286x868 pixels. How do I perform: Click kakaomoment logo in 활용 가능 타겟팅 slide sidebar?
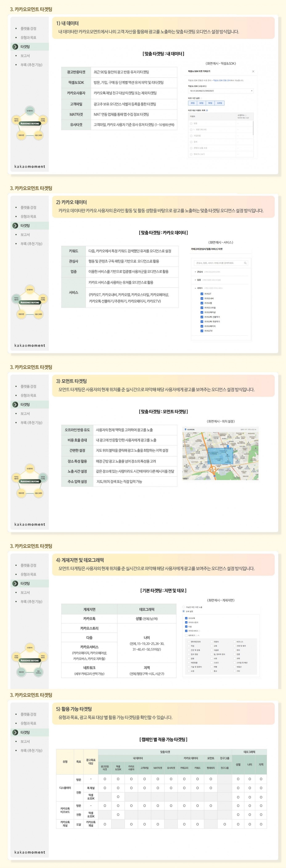click(30, 852)
